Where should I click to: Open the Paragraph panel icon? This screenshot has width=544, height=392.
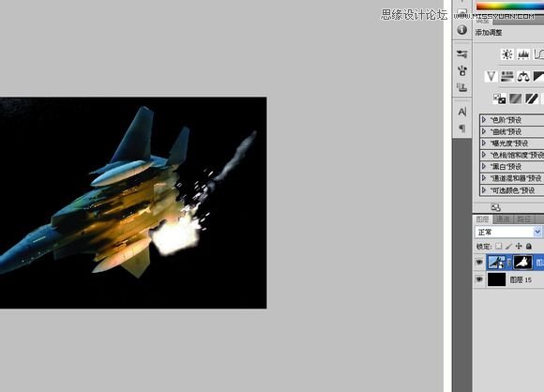pos(461,128)
